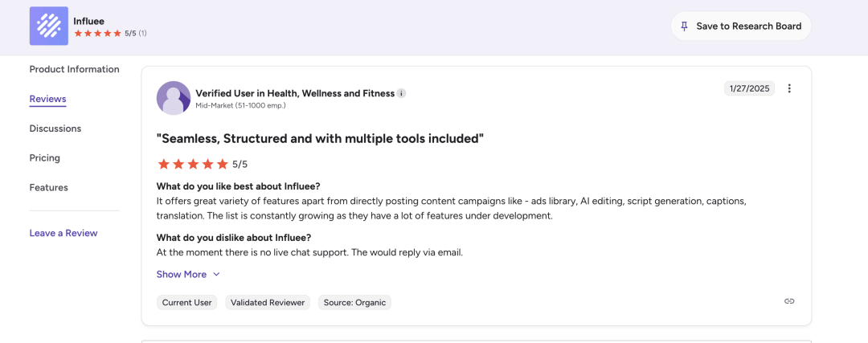This screenshot has height=343, width=868.
Task: Click the Influee product logo
Action: click(49, 26)
